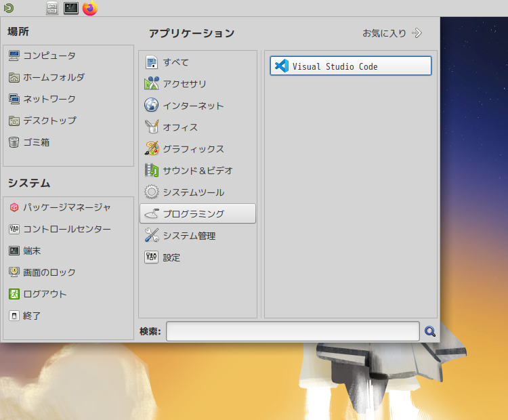Click the すべて category icon
508x420 pixels.
coord(151,62)
